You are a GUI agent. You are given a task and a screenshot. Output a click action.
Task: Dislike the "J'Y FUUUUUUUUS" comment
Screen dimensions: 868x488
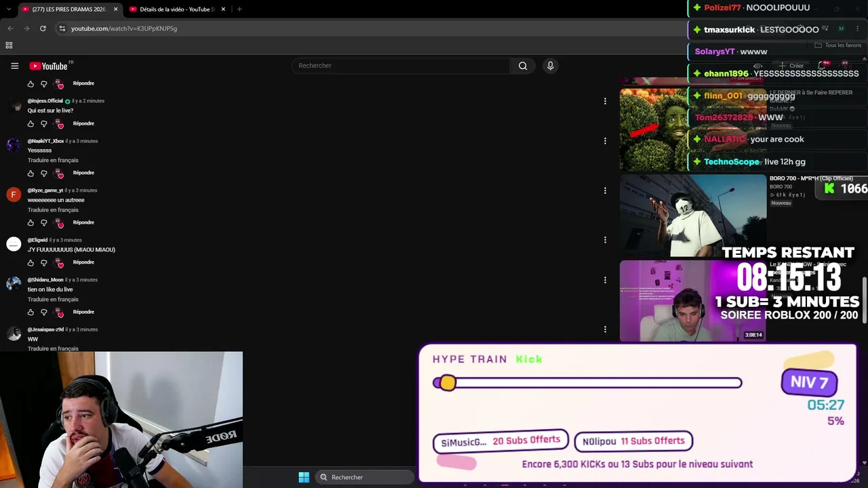44,263
